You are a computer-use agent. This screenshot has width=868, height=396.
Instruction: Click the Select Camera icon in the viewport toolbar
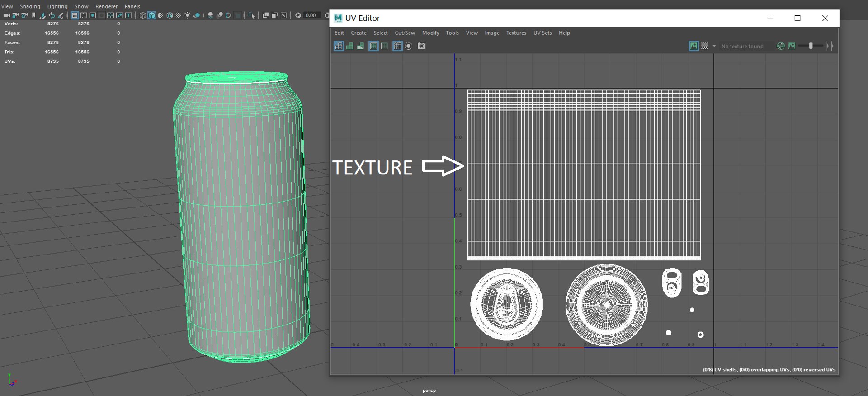6,15
